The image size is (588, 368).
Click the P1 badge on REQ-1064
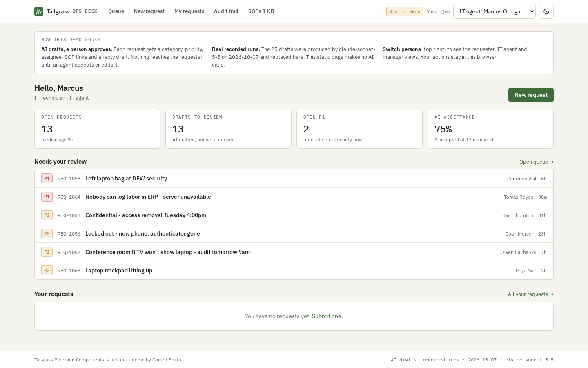tap(47, 197)
